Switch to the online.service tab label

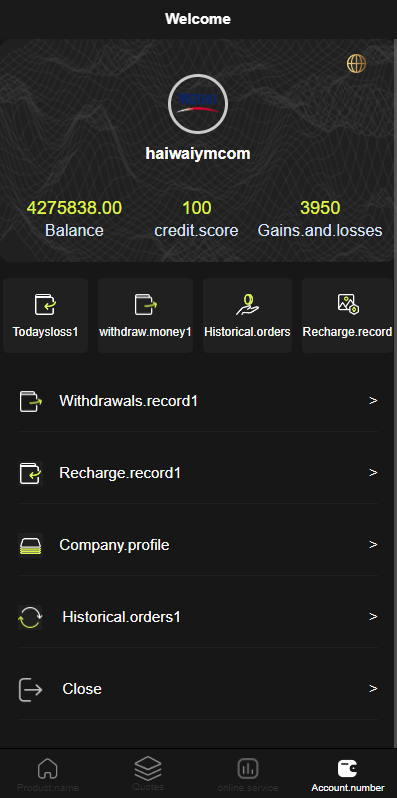248,788
